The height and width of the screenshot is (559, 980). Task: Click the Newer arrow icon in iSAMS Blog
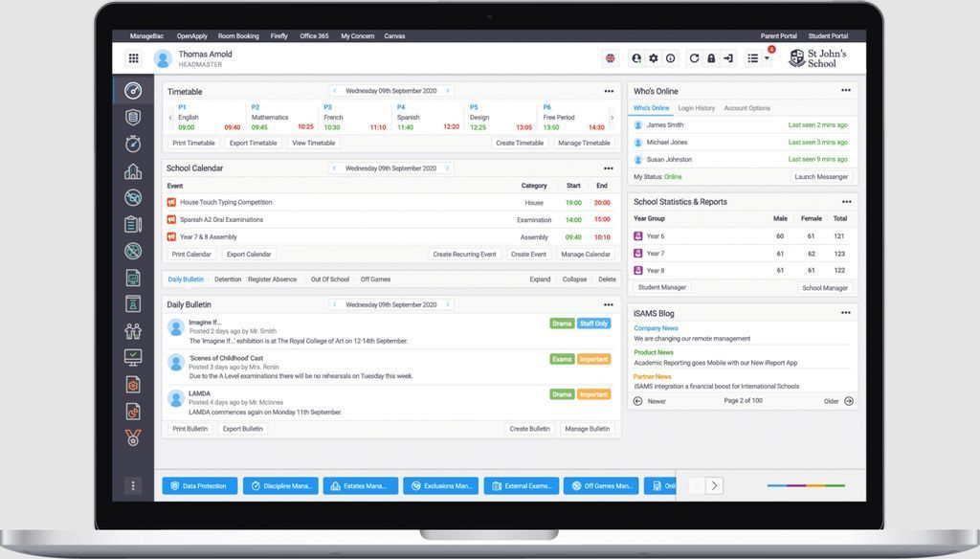637,401
